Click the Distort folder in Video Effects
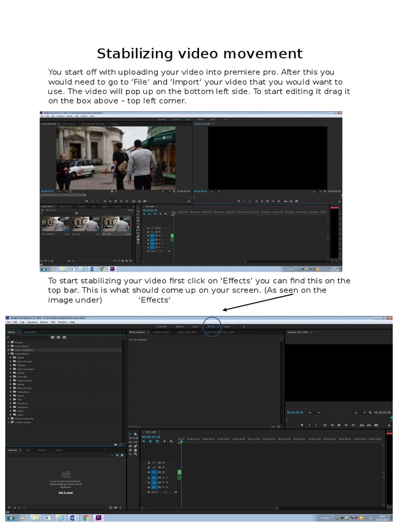Viewport: 399px width, 532px height. (21, 373)
